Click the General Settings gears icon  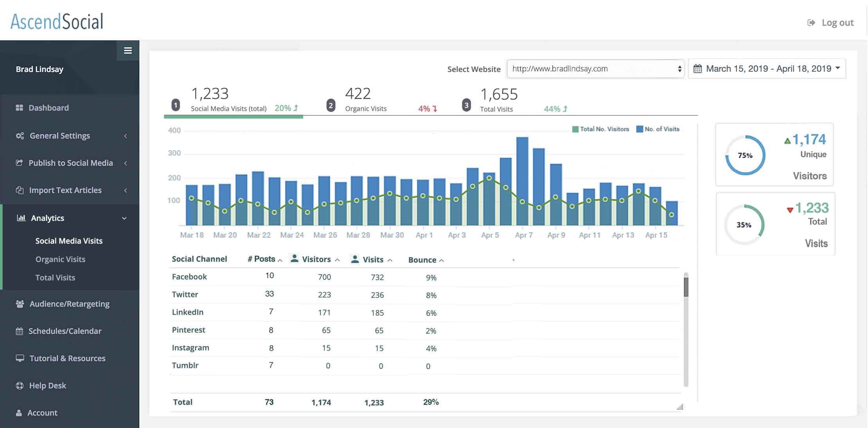click(x=20, y=136)
